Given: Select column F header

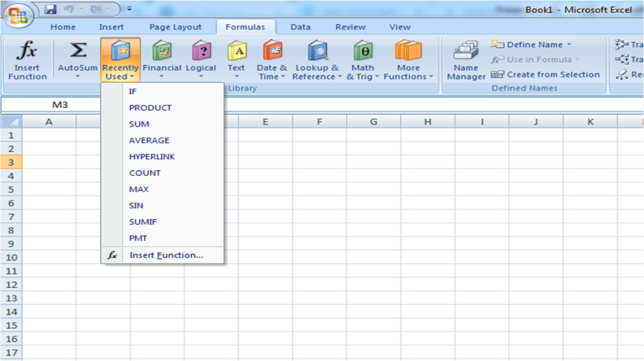Looking at the screenshot, I should pyautogui.click(x=319, y=121).
